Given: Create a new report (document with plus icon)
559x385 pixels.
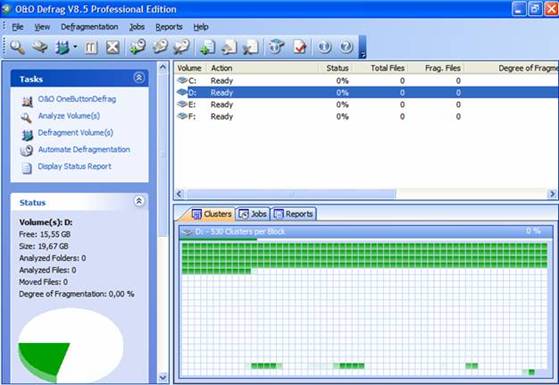Looking at the screenshot, I should point(207,47).
